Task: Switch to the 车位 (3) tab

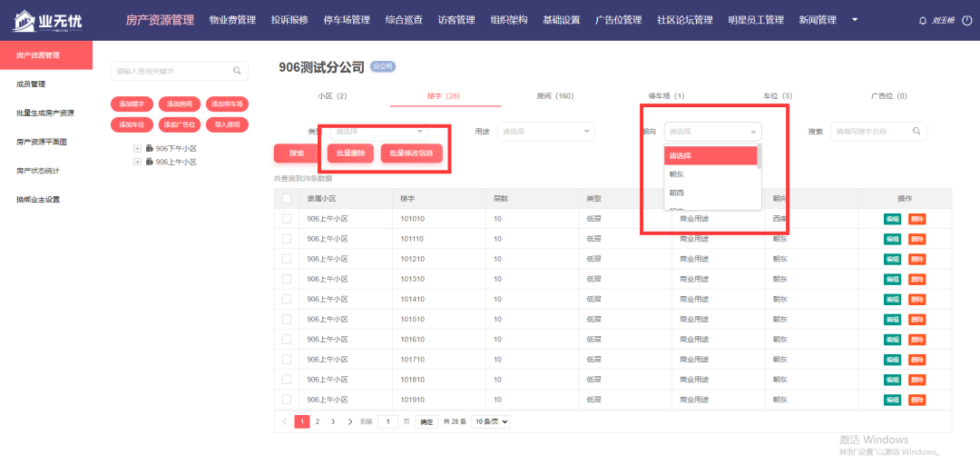Action: (x=778, y=96)
